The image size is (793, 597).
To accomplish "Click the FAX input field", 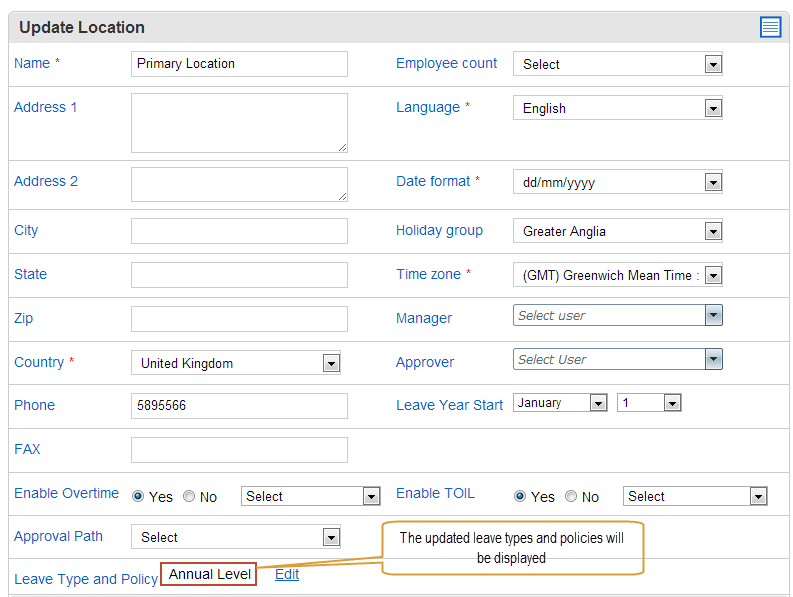I will click(239, 450).
